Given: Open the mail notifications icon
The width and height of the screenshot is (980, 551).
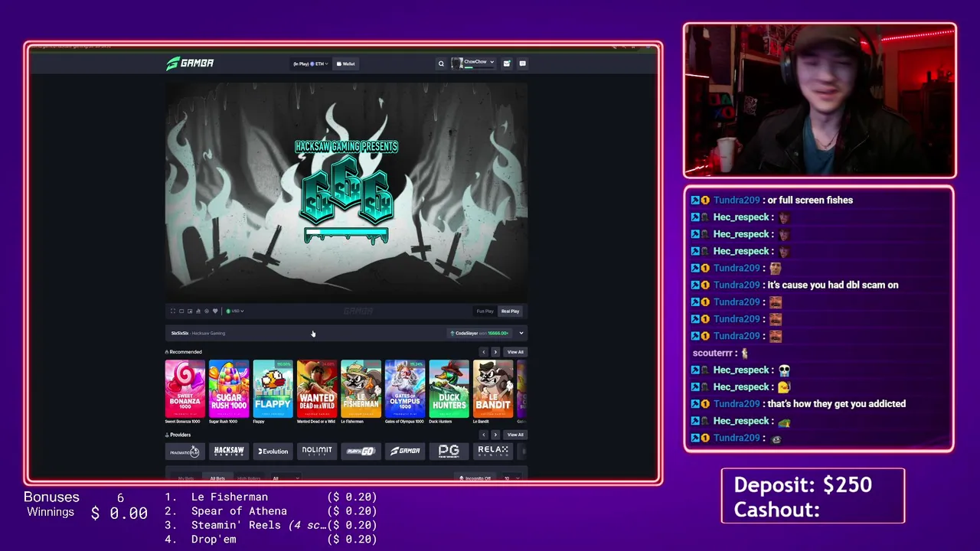Looking at the screenshot, I should point(507,64).
